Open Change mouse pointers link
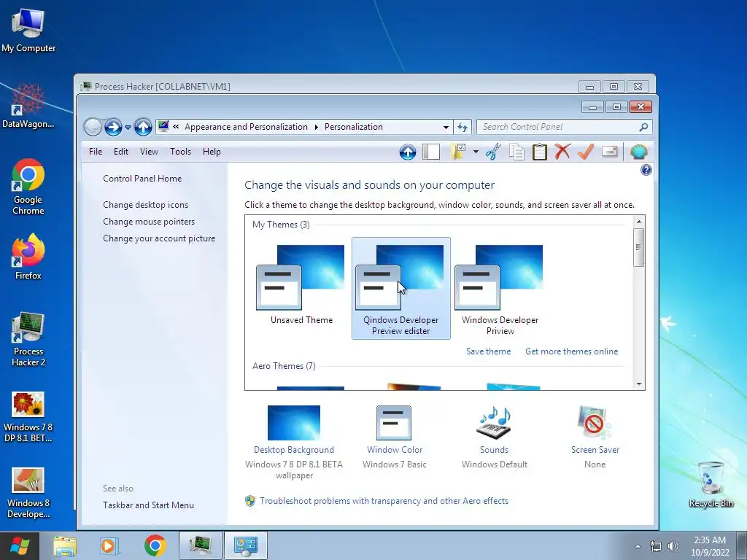The width and height of the screenshot is (747, 560). tap(149, 222)
